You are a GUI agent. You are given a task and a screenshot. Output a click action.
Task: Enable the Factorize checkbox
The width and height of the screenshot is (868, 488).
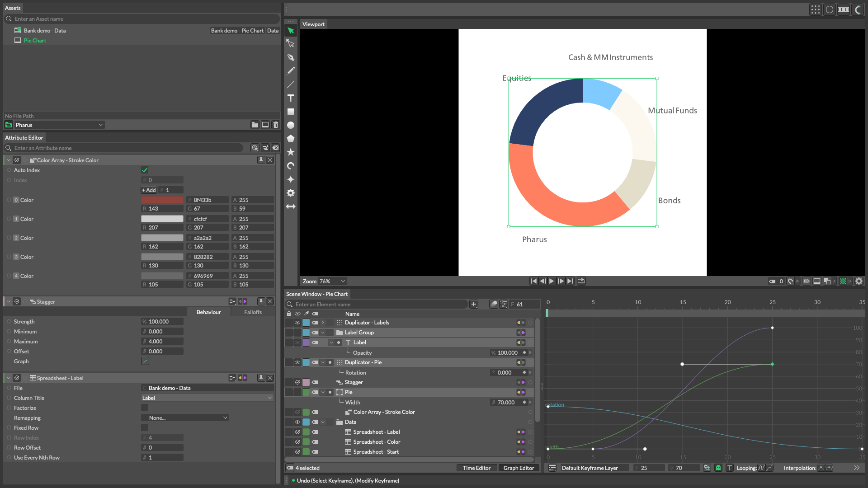(145, 408)
